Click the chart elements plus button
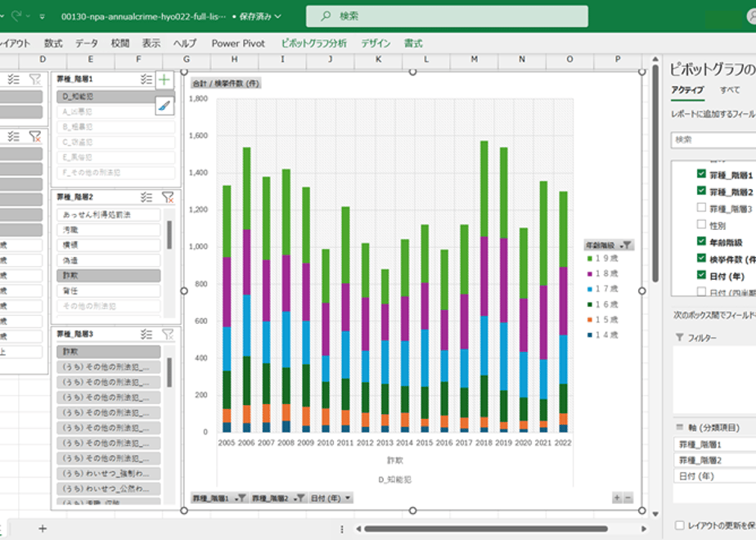756x540 pixels. 164,79
